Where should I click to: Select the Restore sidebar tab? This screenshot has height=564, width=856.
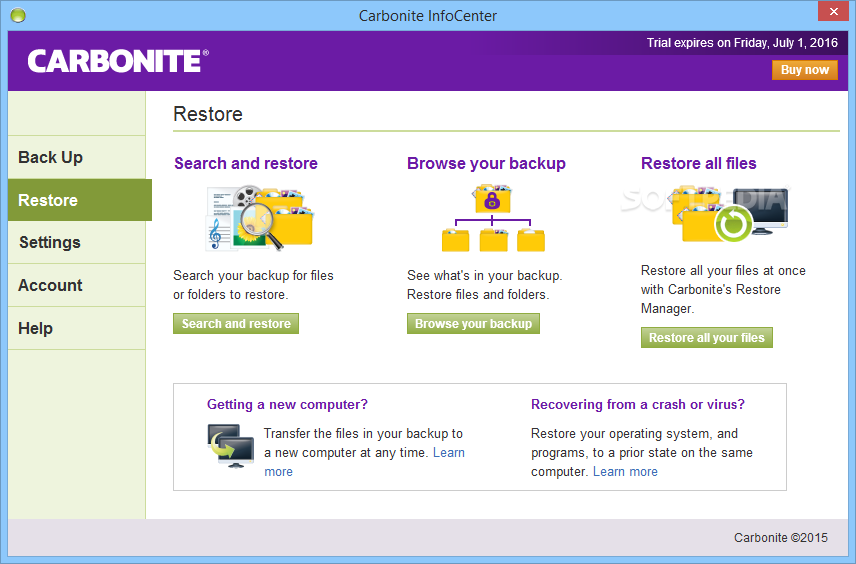click(x=80, y=200)
